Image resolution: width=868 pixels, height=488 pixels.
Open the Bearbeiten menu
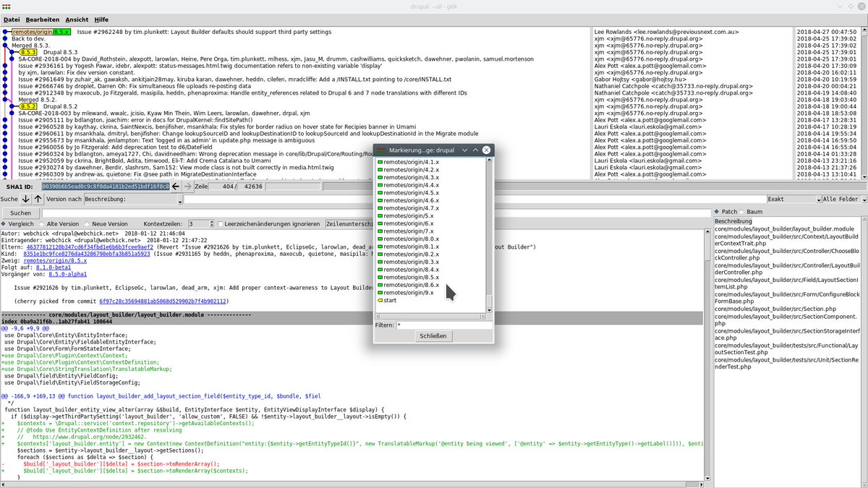(x=43, y=20)
